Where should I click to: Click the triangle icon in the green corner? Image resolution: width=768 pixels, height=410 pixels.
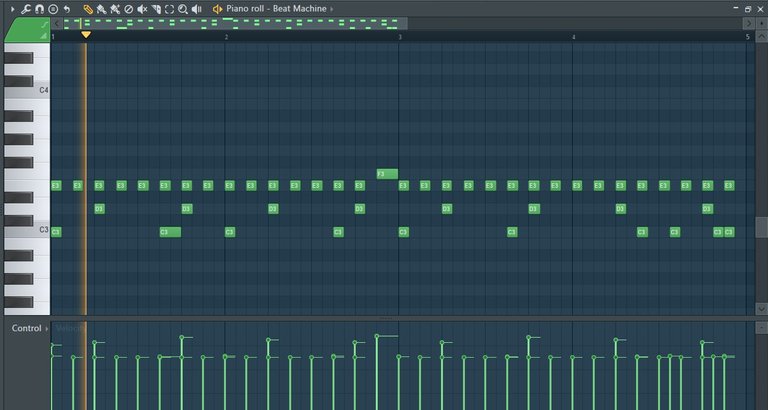[44, 36]
